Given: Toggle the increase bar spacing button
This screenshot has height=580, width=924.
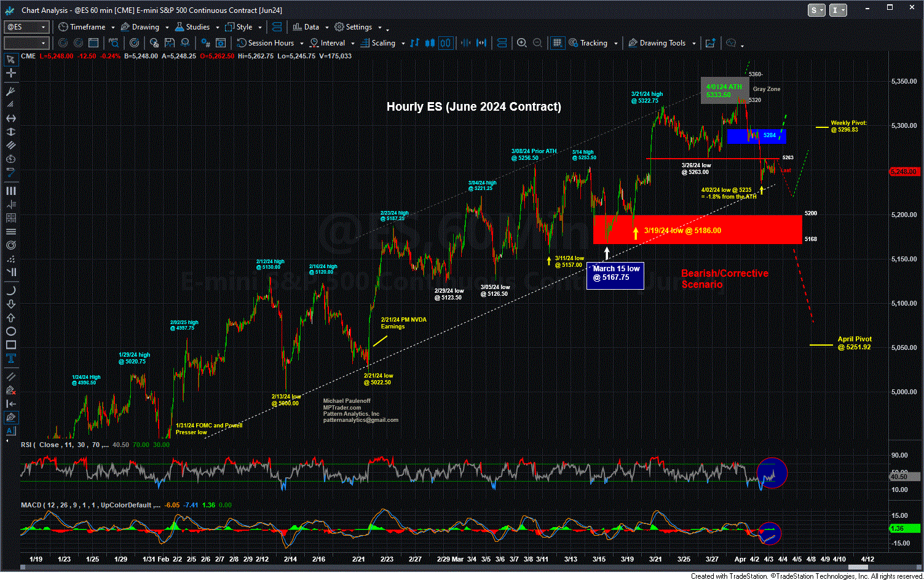Looking at the screenshot, I should pyautogui.click(x=481, y=43).
